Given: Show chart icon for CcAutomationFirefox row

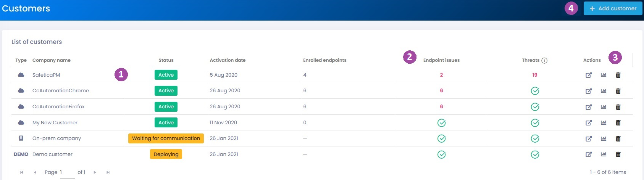Looking at the screenshot, I should pyautogui.click(x=604, y=107).
